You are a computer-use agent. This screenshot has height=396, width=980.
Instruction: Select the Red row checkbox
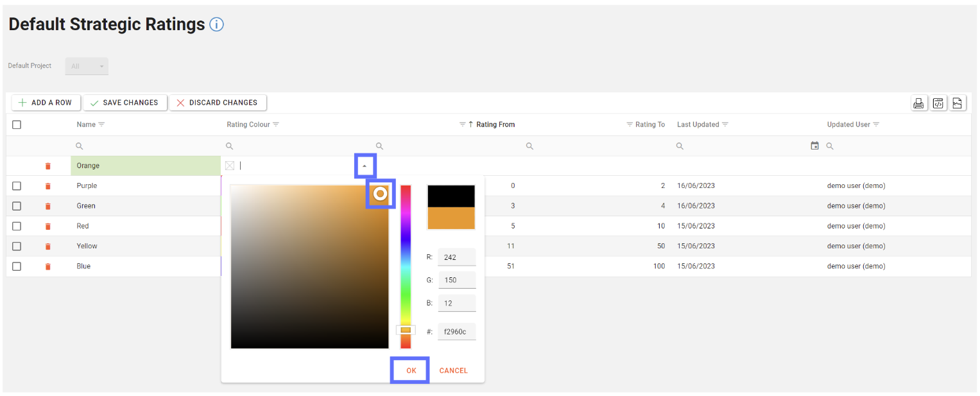(x=17, y=226)
